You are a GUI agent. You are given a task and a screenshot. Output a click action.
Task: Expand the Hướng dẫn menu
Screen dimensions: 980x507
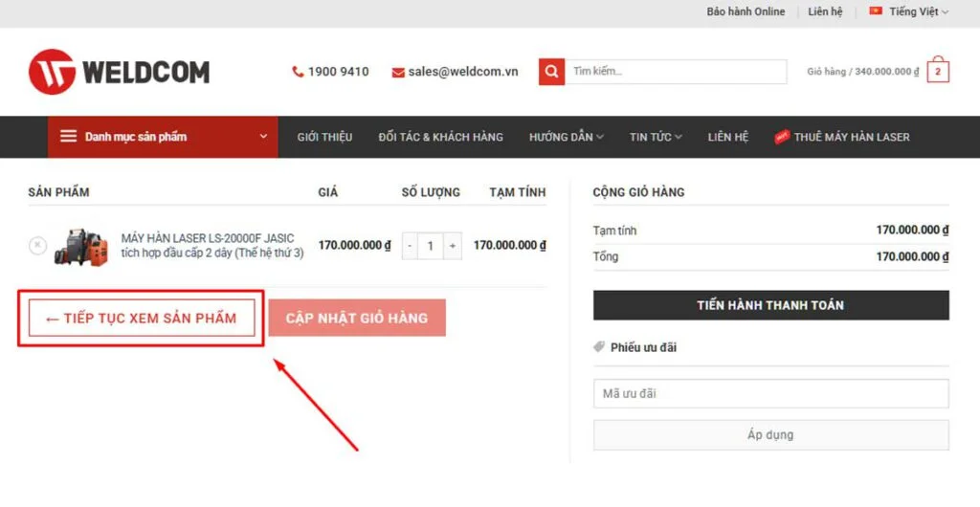[x=566, y=137]
